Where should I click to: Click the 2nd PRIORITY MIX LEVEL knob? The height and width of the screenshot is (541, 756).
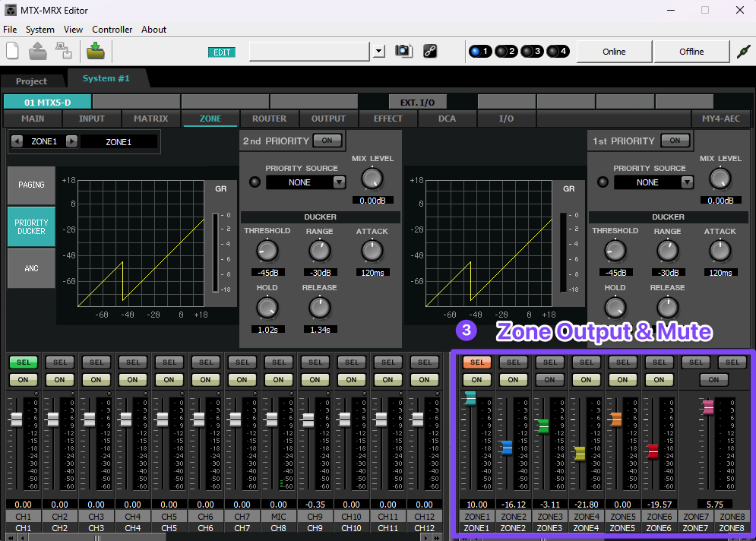tap(372, 179)
